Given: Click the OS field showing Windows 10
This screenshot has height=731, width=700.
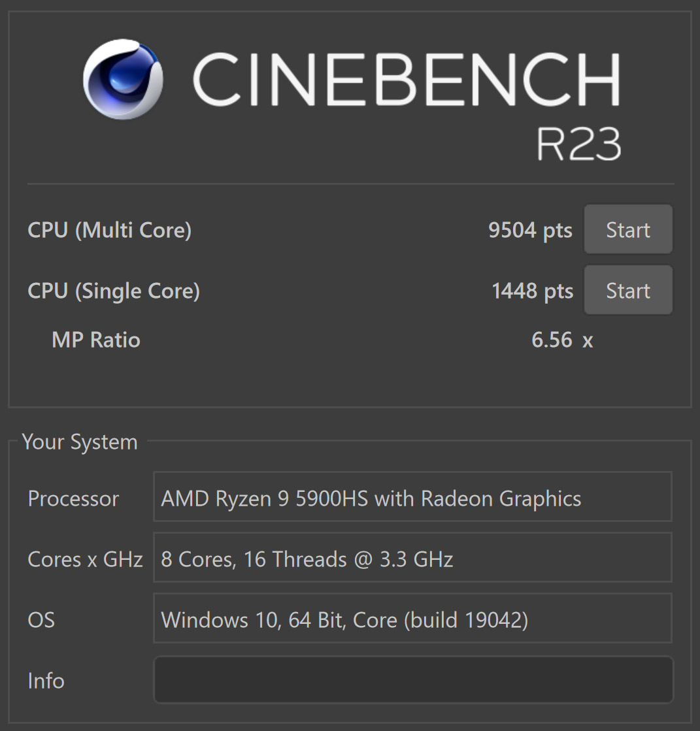Looking at the screenshot, I should pos(412,618).
